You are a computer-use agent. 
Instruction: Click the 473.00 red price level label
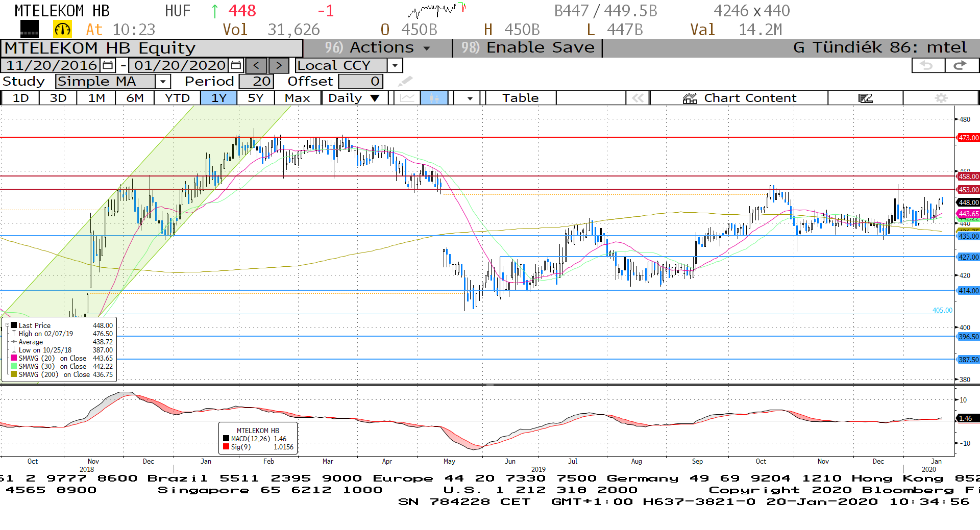tap(968, 138)
